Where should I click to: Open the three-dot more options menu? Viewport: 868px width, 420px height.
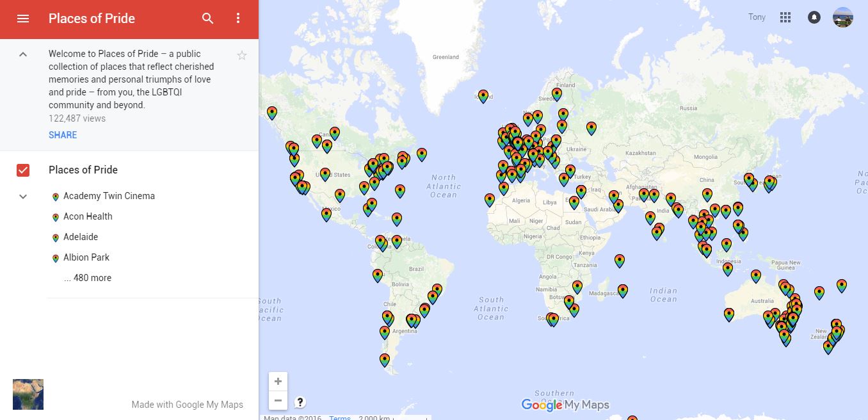(238, 19)
